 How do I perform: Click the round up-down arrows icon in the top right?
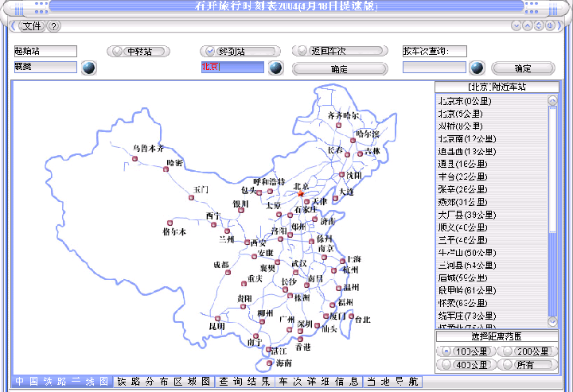[539, 25]
